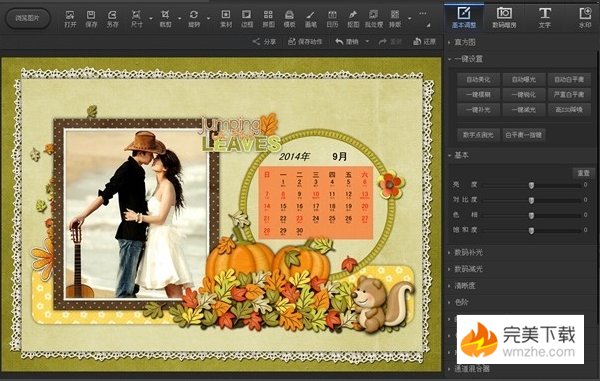Switch to the 数码暗房 tab
The height and width of the screenshot is (381, 600).
(x=504, y=18)
